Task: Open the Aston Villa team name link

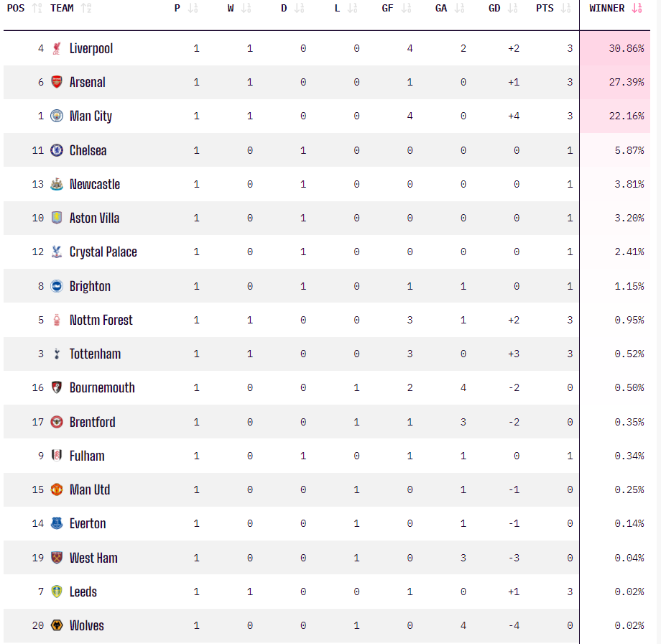Action: pos(94,218)
